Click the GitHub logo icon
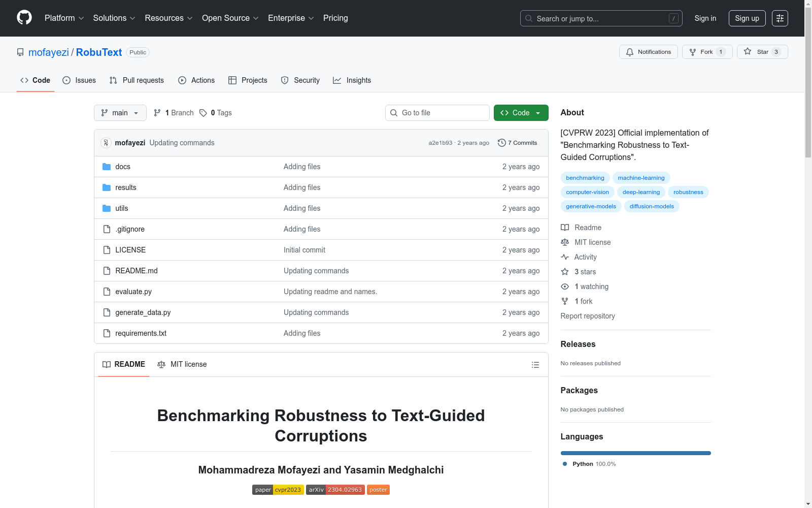Viewport: 812px width, 508px height. point(24,18)
